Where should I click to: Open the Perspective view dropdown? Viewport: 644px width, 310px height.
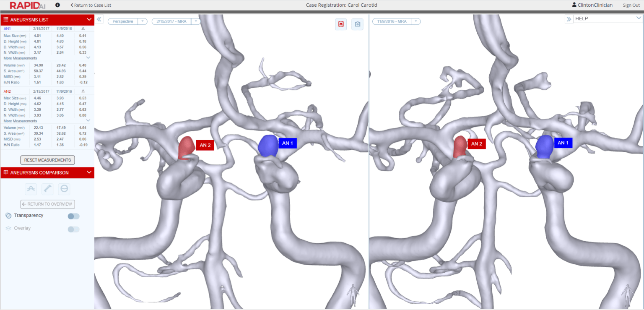(142, 21)
